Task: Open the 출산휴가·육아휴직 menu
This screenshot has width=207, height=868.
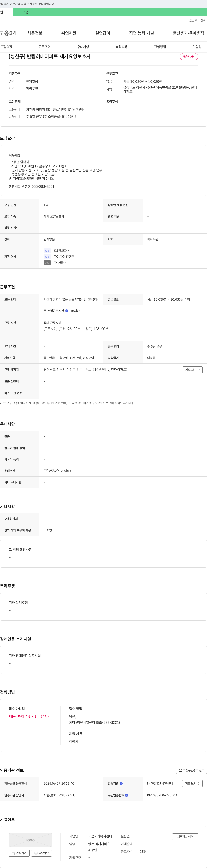Action: coord(188,33)
